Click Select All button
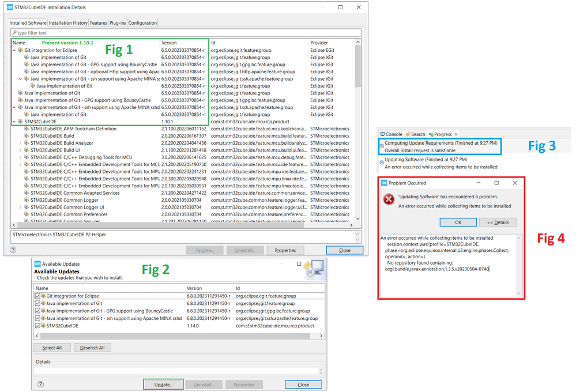The height and width of the screenshot is (392, 576). pos(52,348)
